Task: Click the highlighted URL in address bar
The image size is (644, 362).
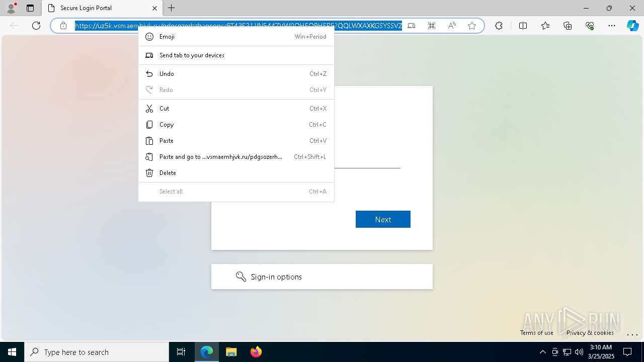Action: tap(238, 26)
